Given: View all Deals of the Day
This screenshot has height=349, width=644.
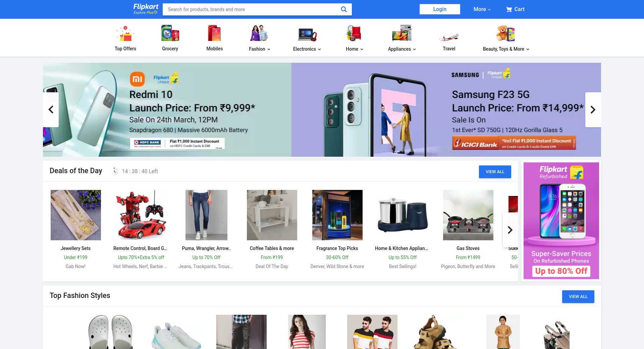Looking at the screenshot, I should pos(495,172).
